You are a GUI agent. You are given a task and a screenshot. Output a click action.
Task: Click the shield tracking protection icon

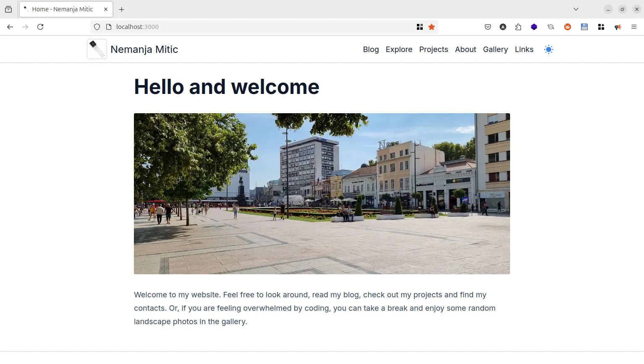tap(97, 26)
